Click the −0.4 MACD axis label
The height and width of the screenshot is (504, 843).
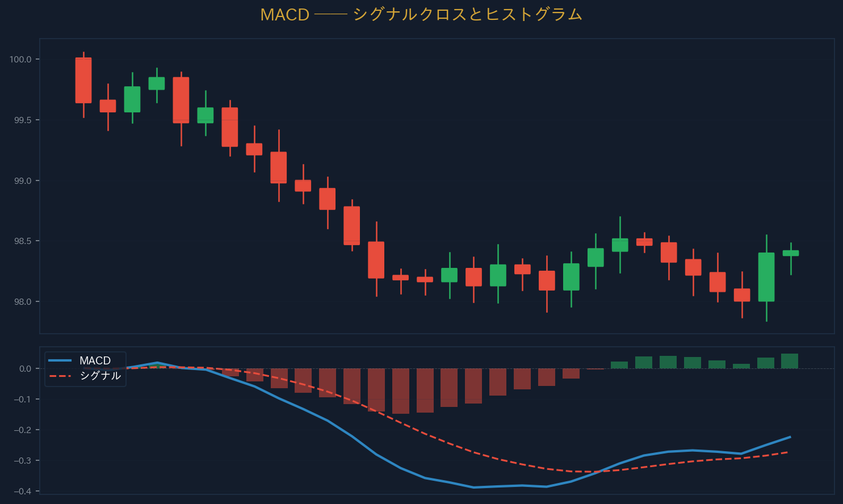(x=23, y=491)
